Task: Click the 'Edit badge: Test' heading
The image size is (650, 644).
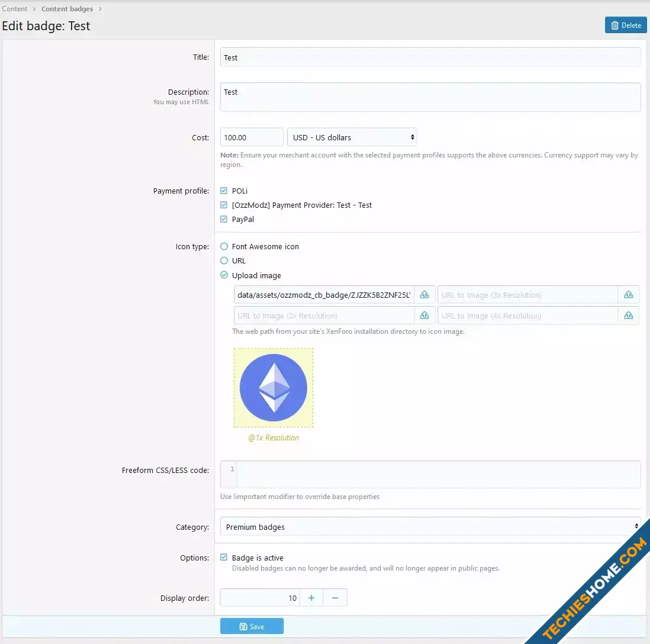Action: click(x=46, y=26)
